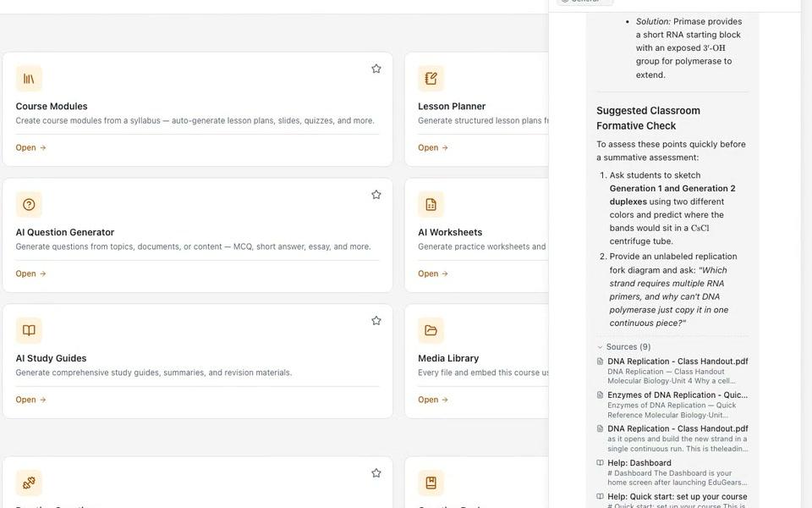Open the AI Question Generator tool
Image resolution: width=812 pixels, height=508 pixels.
(x=31, y=273)
